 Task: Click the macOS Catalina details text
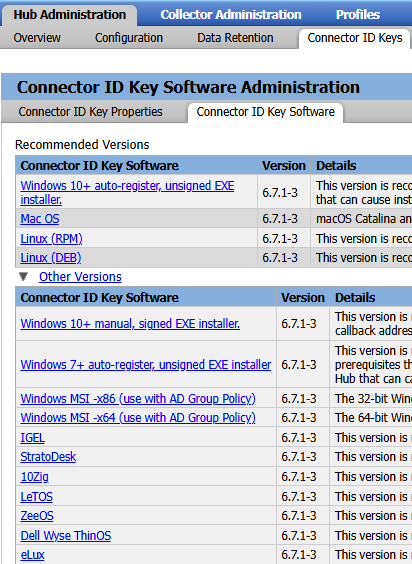(x=364, y=219)
